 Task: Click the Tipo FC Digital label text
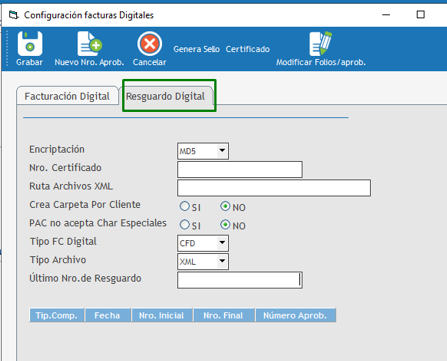[x=63, y=241]
